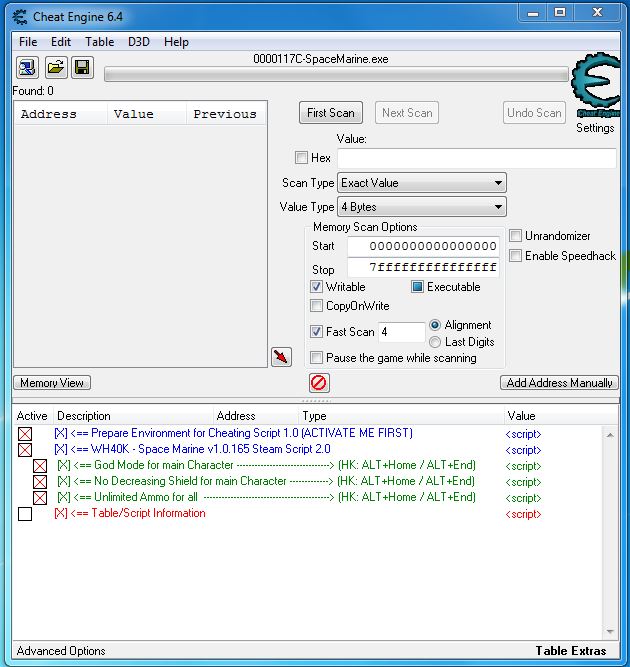
Task: Deactivate WH40K Space Marine script checkbox
Action: (x=25, y=450)
